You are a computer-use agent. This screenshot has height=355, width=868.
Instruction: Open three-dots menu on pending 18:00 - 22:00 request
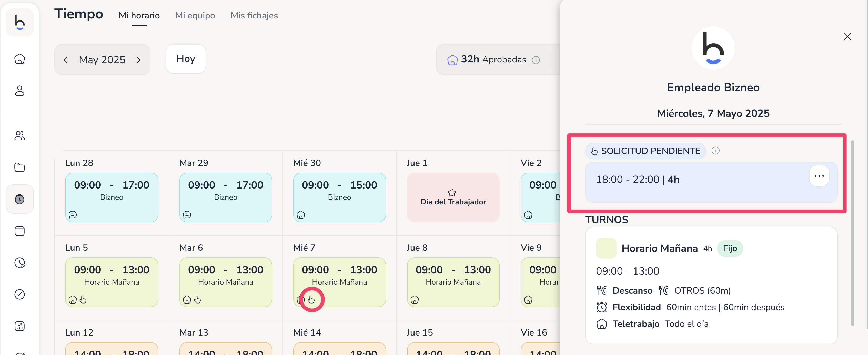(x=819, y=176)
